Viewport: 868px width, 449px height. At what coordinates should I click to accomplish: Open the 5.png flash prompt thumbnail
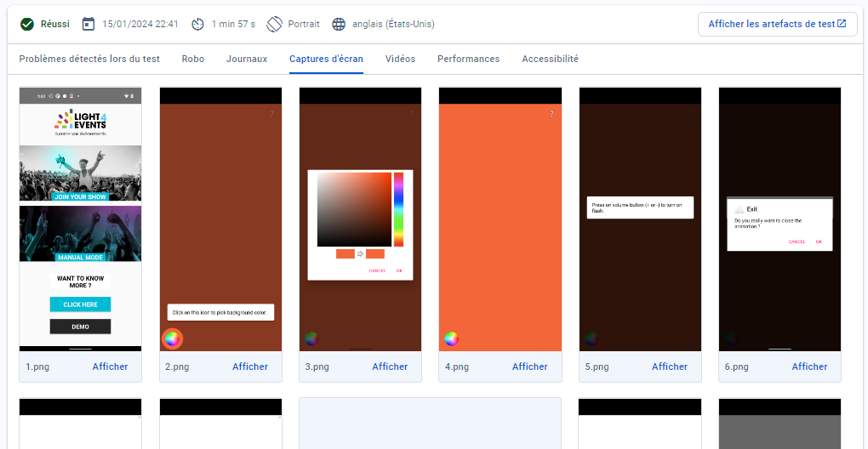[x=640, y=219]
